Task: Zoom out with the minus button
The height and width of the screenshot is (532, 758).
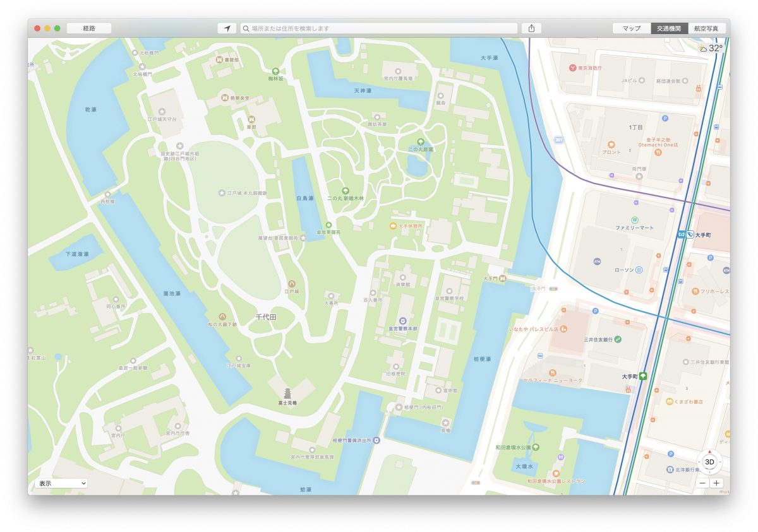Action: click(702, 483)
